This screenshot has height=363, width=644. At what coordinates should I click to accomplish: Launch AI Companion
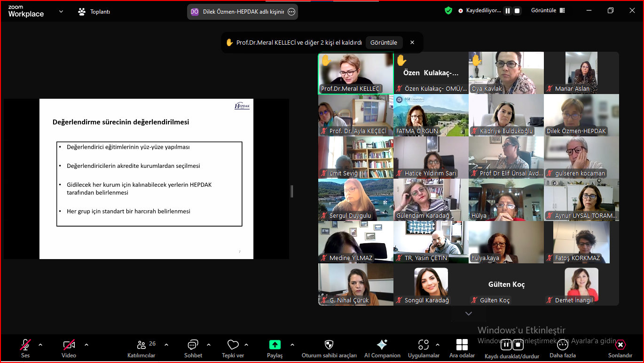(x=382, y=348)
